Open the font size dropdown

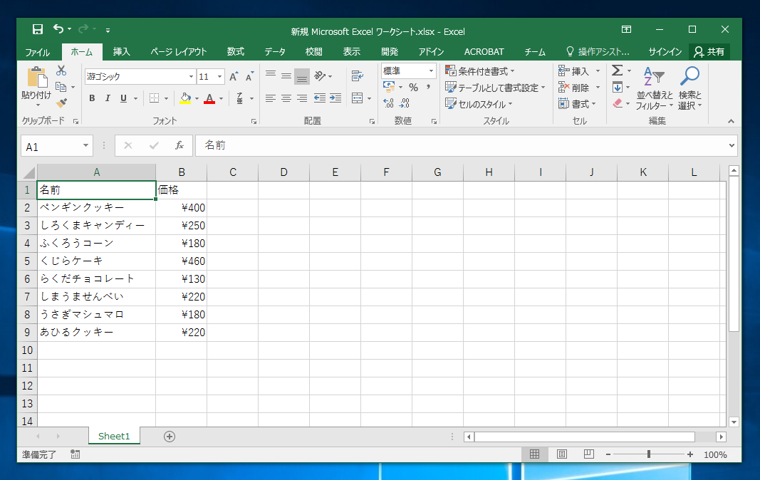click(x=220, y=77)
